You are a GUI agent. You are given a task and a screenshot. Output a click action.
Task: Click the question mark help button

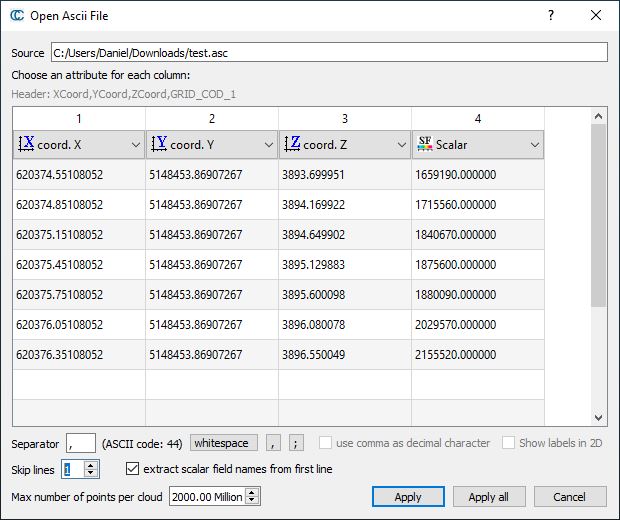click(x=551, y=16)
